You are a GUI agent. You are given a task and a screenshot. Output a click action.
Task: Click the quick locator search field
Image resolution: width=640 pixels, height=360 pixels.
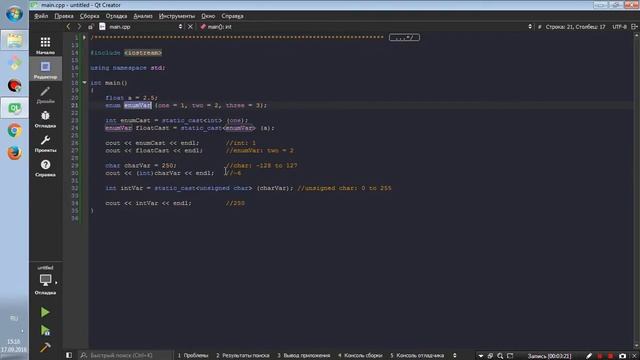(124, 356)
